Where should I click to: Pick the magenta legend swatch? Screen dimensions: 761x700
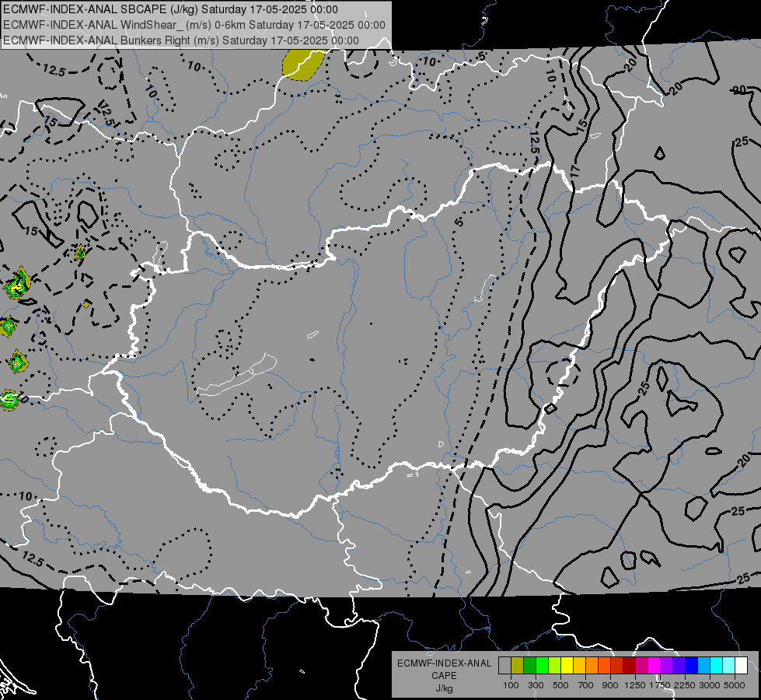tap(655, 666)
